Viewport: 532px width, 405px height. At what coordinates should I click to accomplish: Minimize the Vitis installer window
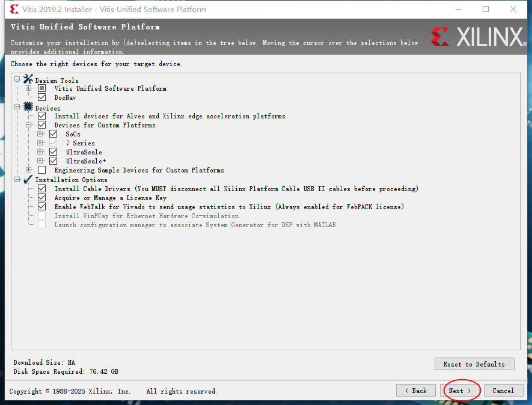(459, 9)
